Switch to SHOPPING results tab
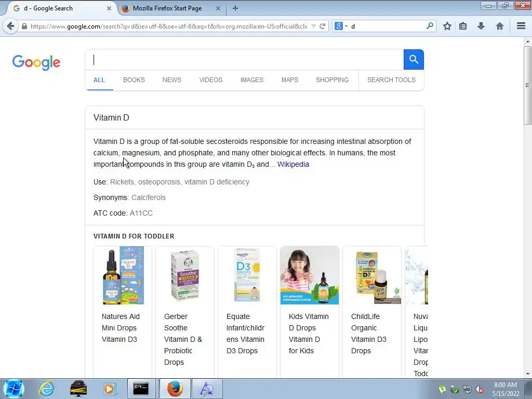532x399 pixels. coord(332,79)
